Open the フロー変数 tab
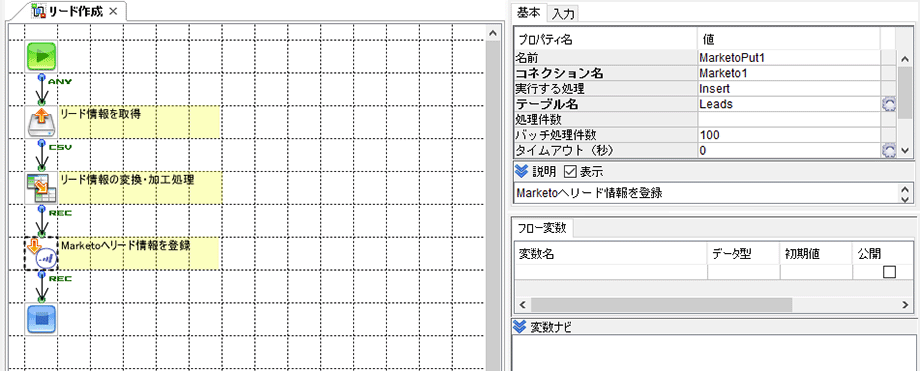Viewport: 920px width, 371px height. tap(543, 228)
